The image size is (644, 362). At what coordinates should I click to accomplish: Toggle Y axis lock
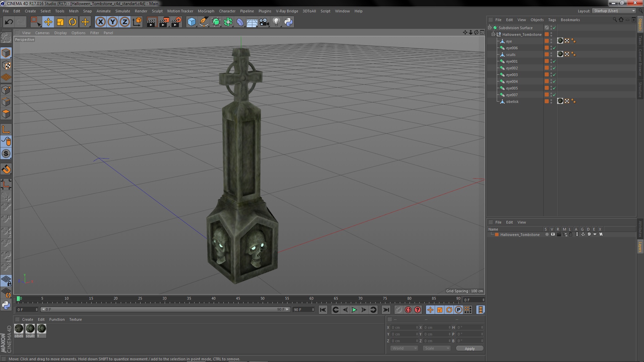click(x=113, y=22)
